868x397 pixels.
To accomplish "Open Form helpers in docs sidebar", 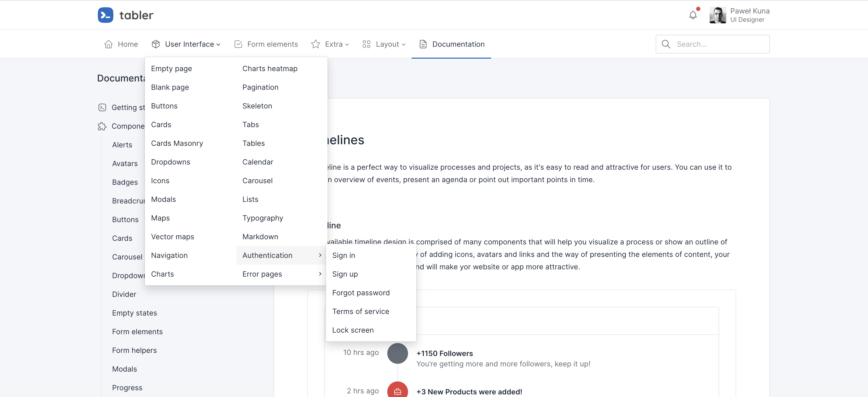I will tap(134, 351).
